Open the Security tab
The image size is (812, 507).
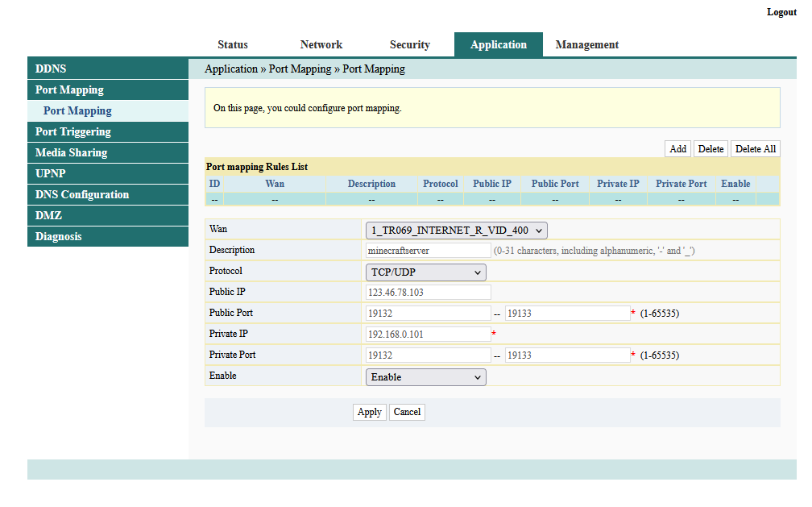point(409,44)
